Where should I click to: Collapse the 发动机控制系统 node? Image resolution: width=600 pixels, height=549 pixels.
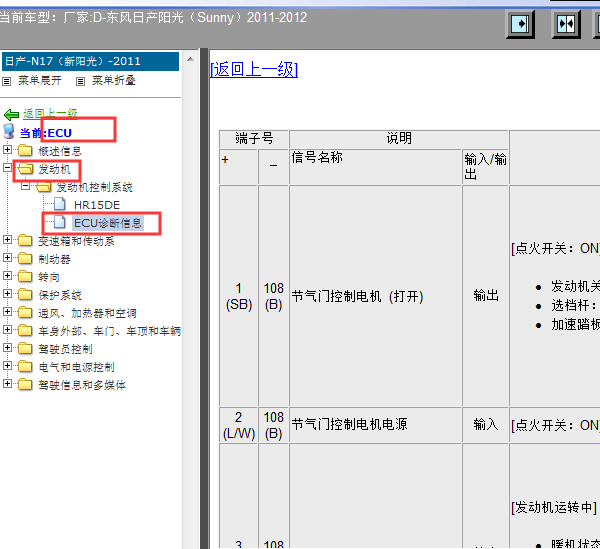point(25,186)
